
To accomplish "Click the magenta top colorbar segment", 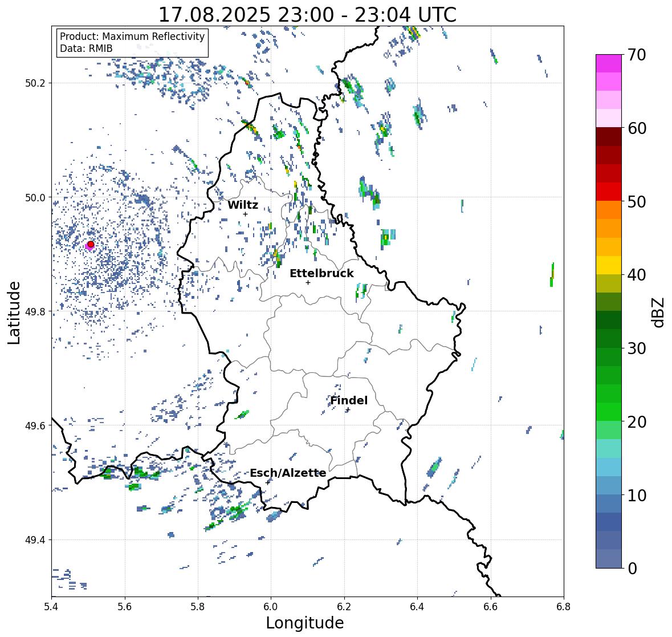I will pos(609,63).
